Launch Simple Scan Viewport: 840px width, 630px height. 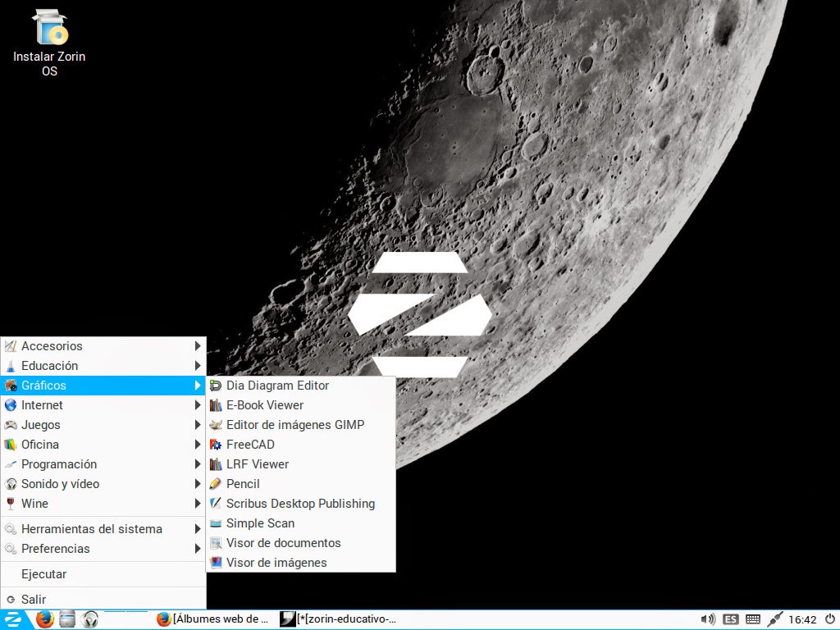click(x=261, y=523)
